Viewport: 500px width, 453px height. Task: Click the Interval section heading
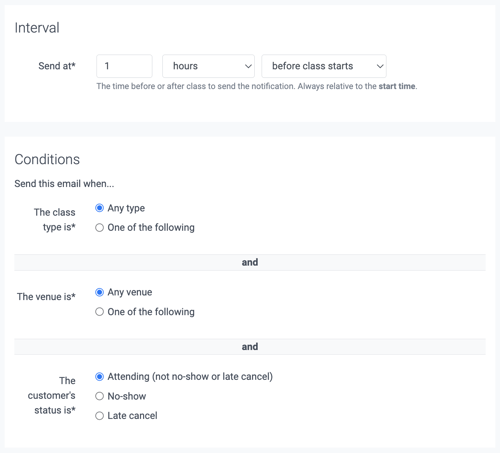[37, 28]
